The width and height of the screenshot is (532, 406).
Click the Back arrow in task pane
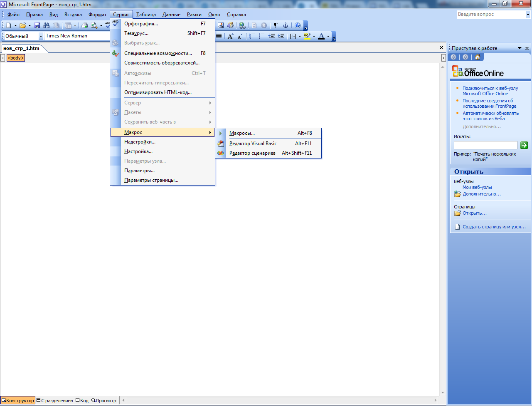coord(453,57)
